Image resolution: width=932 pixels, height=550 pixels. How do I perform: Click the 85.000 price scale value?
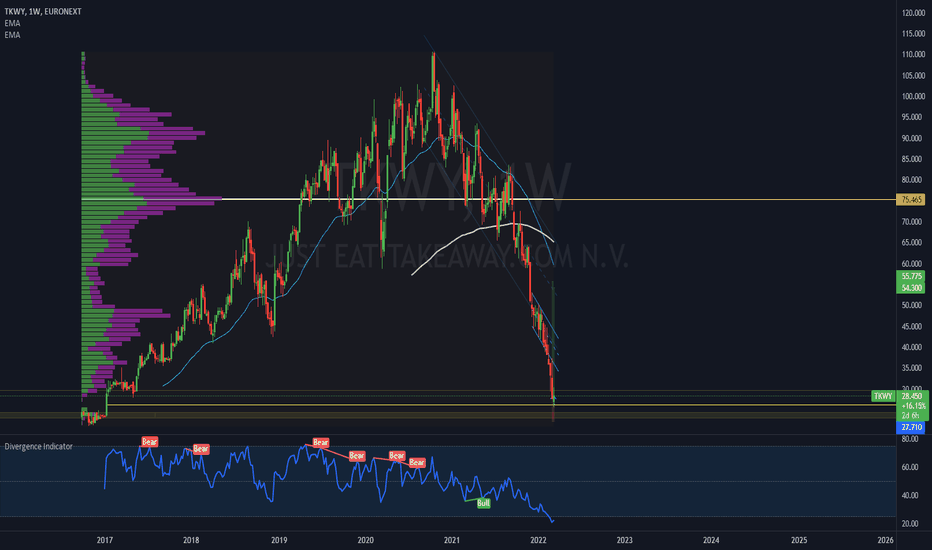point(913,159)
